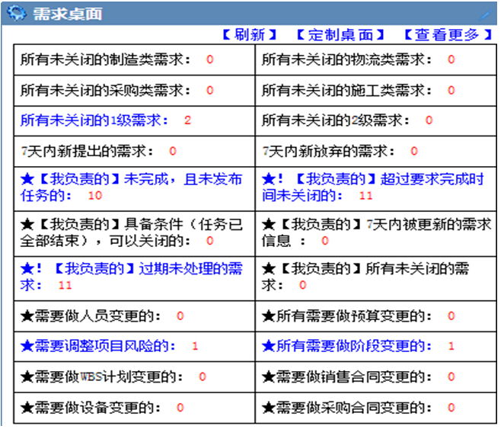Click the gear icon beside 需求桌面 title
This screenshot has width=504, height=429.
coord(17,13)
